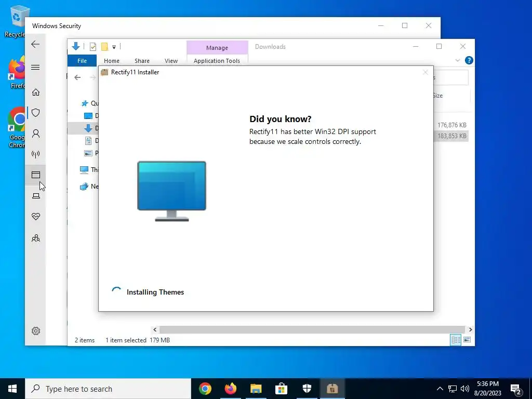The width and height of the screenshot is (532, 399).
Task: Click Properties icon in Explorer quick access toolbar
Action: pyautogui.click(x=92, y=47)
